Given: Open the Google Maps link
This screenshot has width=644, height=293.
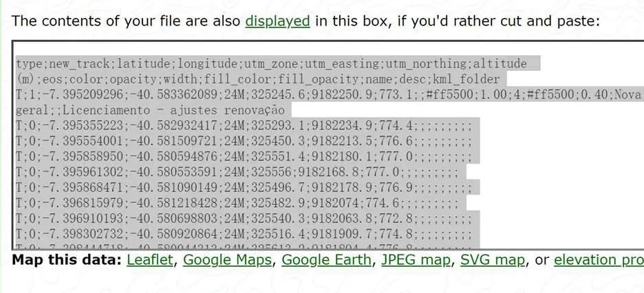Looking at the screenshot, I should (228, 260).
